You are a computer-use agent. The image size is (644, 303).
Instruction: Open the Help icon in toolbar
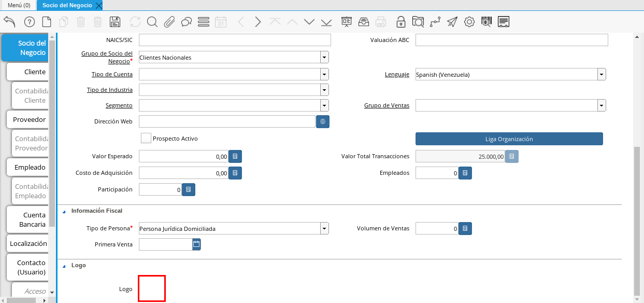tap(29, 22)
